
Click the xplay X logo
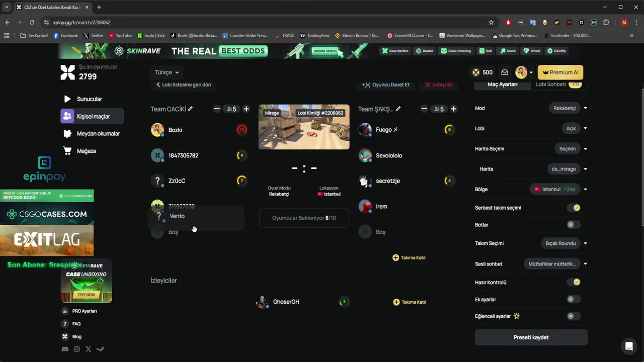[x=67, y=72]
